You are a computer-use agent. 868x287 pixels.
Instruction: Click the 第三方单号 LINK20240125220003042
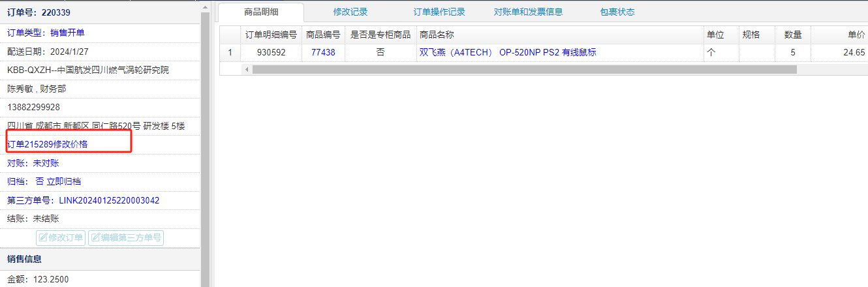83,200
